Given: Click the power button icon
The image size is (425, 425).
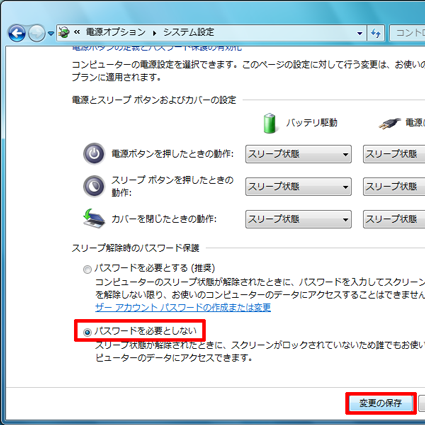Looking at the screenshot, I should 94,154.
